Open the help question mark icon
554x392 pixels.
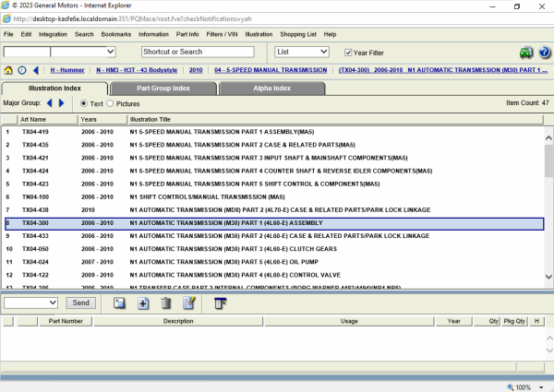(544, 53)
